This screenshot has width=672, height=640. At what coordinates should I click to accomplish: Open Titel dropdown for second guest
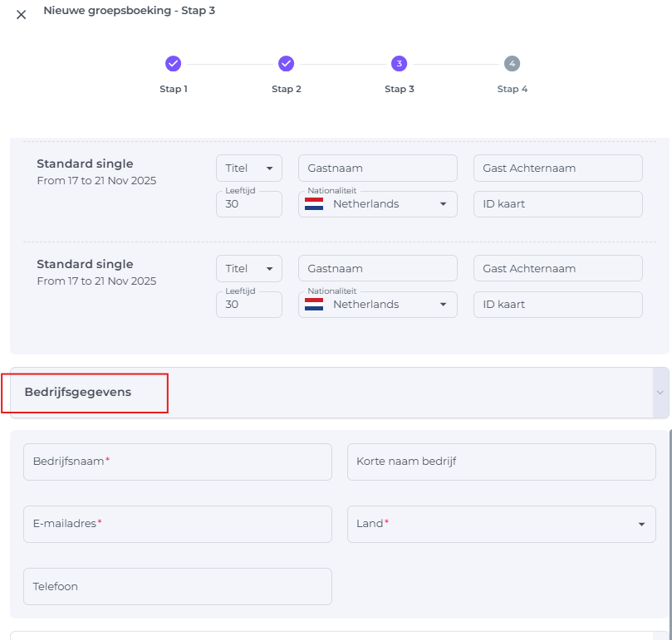248,269
